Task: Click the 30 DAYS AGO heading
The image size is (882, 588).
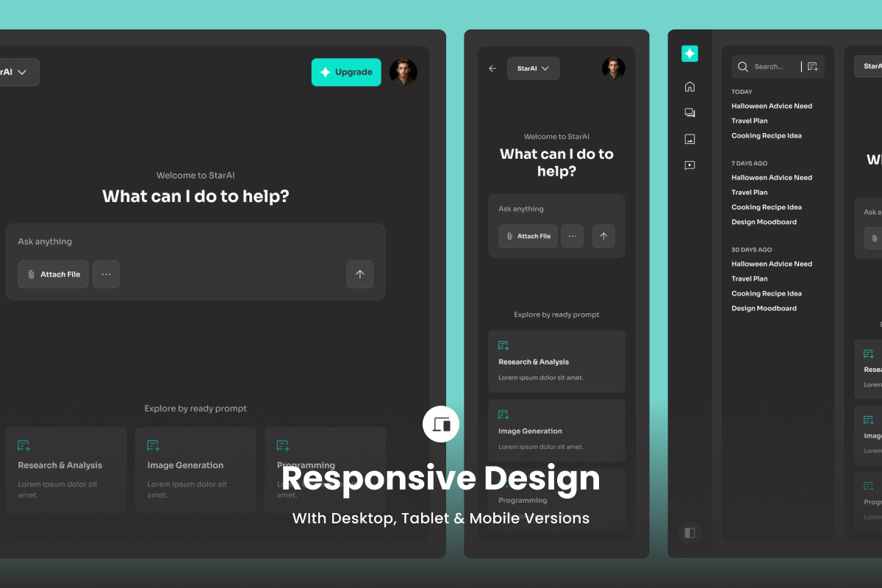Action: [751, 250]
